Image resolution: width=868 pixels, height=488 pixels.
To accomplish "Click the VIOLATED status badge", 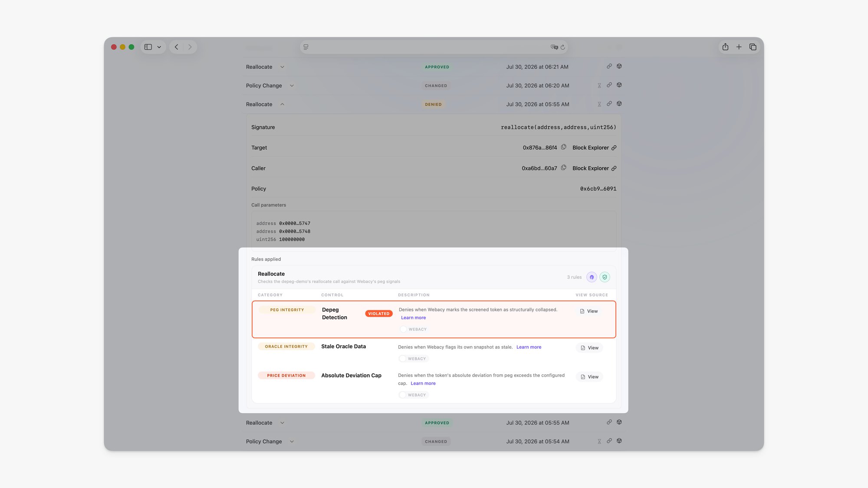I will click(379, 314).
